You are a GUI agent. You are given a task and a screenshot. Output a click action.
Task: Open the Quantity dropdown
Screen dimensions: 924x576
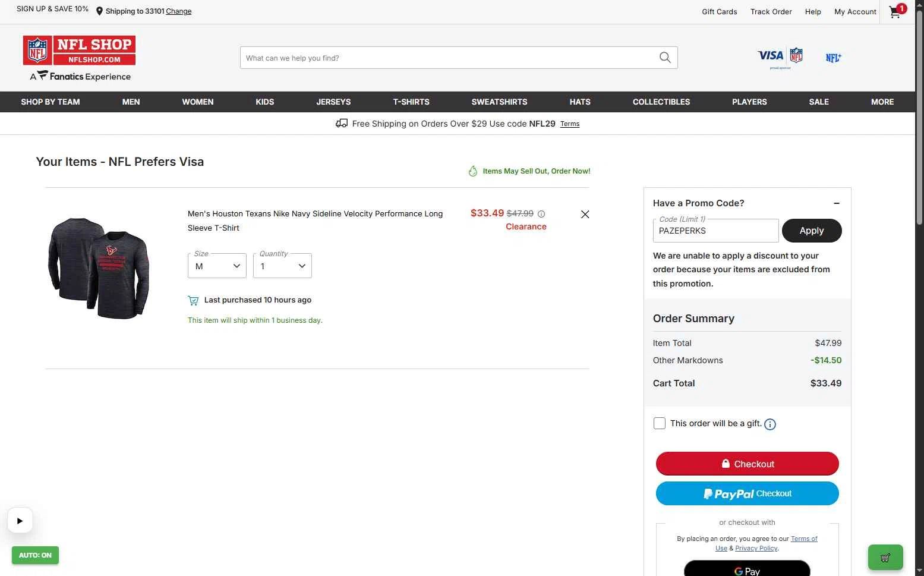tap(282, 266)
